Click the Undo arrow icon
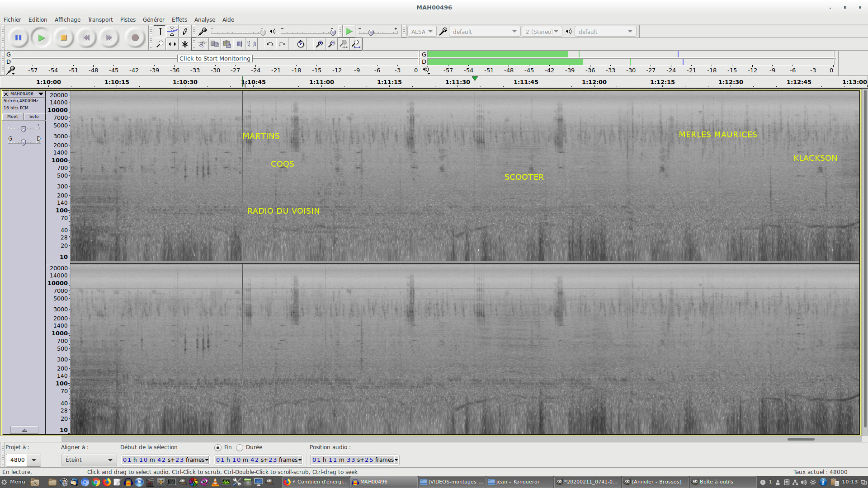Screen dimensions: 868x488 pyautogui.click(x=269, y=44)
